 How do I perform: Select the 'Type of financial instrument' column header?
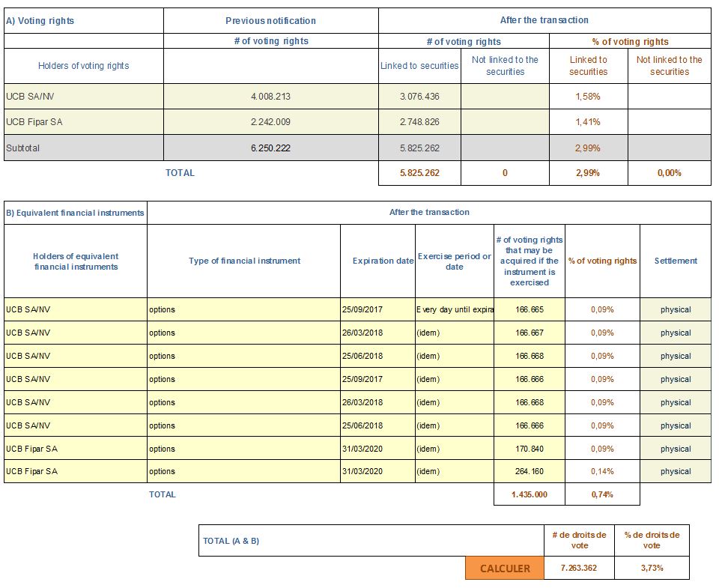click(x=244, y=261)
